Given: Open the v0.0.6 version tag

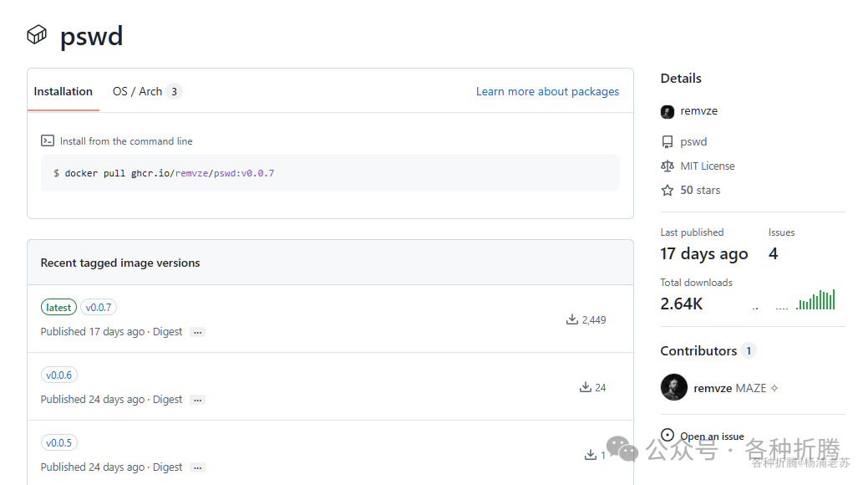Looking at the screenshot, I should click(59, 375).
